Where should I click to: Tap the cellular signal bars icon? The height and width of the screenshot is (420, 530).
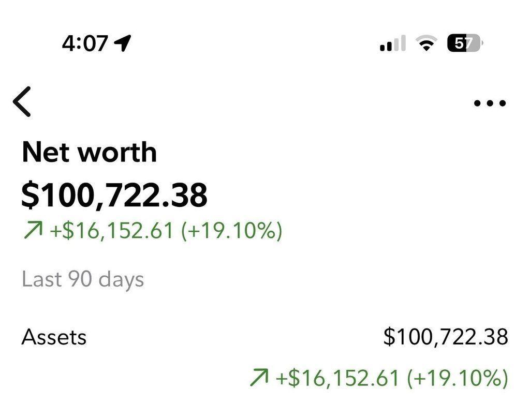pyautogui.click(x=392, y=44)
